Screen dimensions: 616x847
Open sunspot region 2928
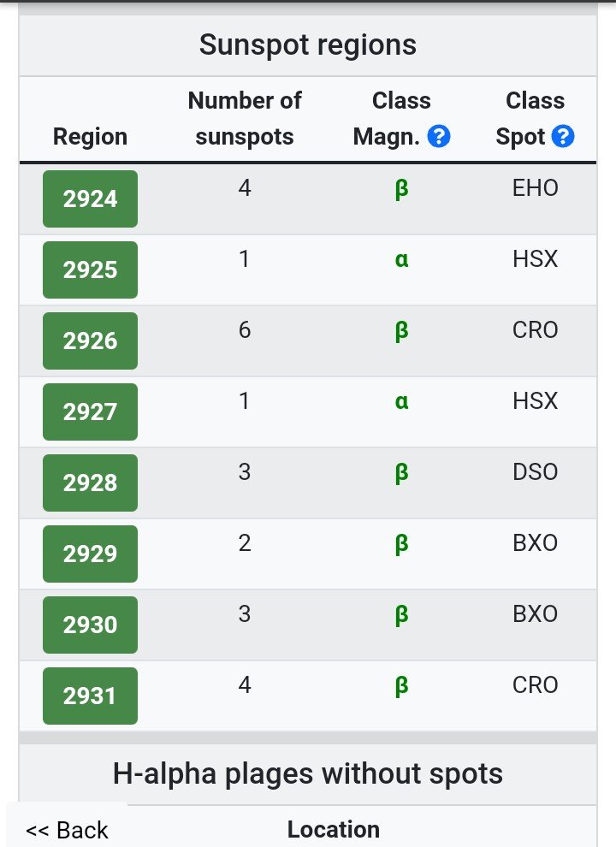90,483
